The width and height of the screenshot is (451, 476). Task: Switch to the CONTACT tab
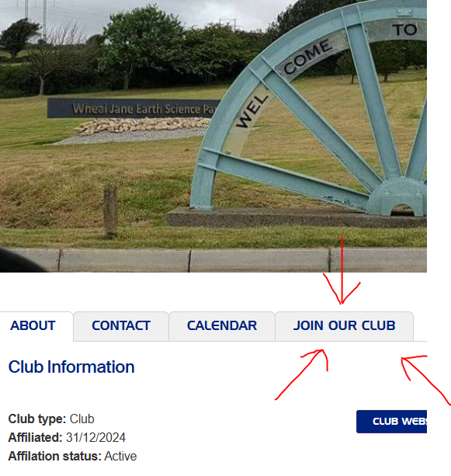121,326
